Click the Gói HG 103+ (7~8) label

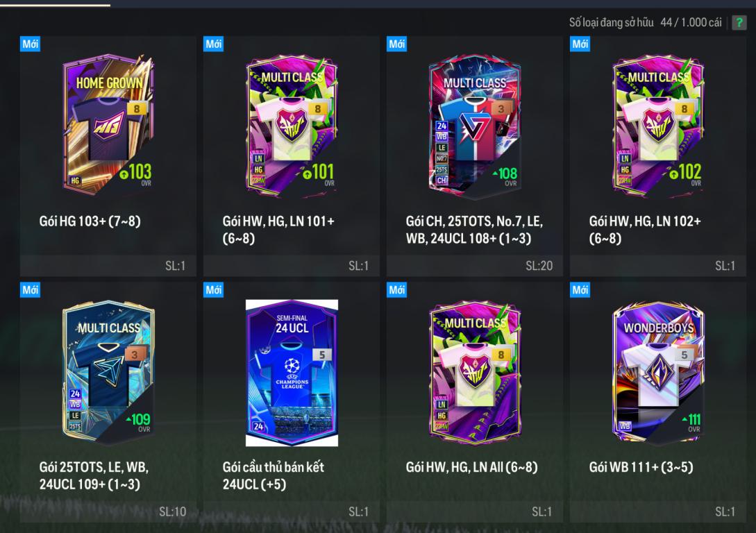point(90,221)
